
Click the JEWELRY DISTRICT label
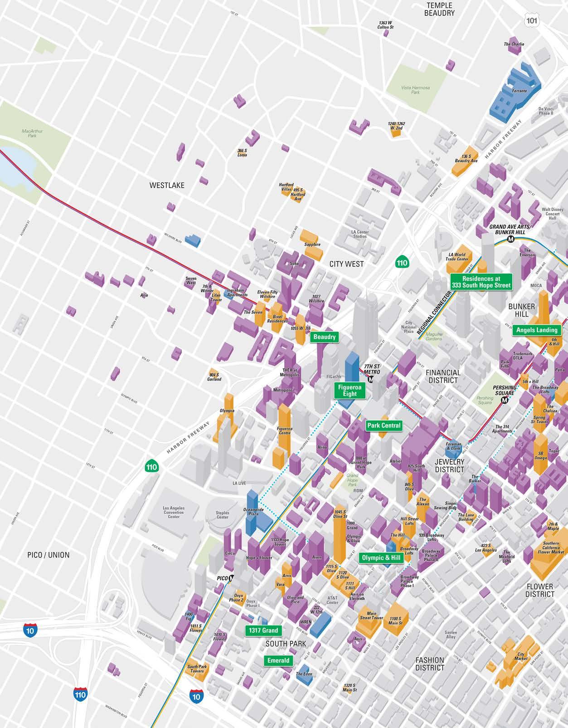point(450,465)
